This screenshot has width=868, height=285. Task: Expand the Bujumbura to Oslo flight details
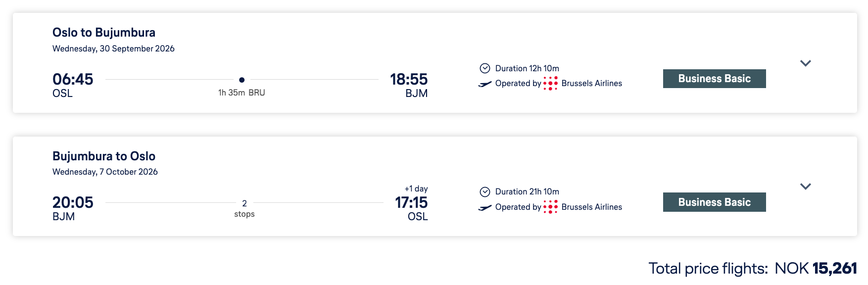point(805,187)
